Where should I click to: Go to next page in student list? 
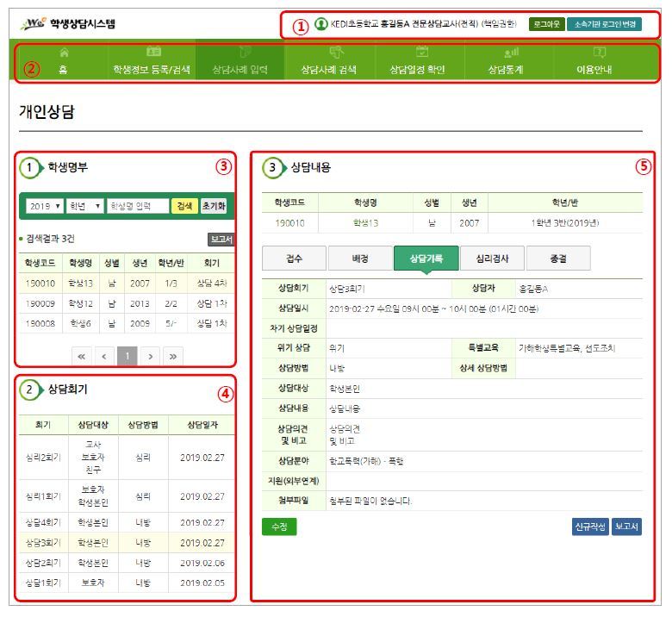(x=149, y=355)
